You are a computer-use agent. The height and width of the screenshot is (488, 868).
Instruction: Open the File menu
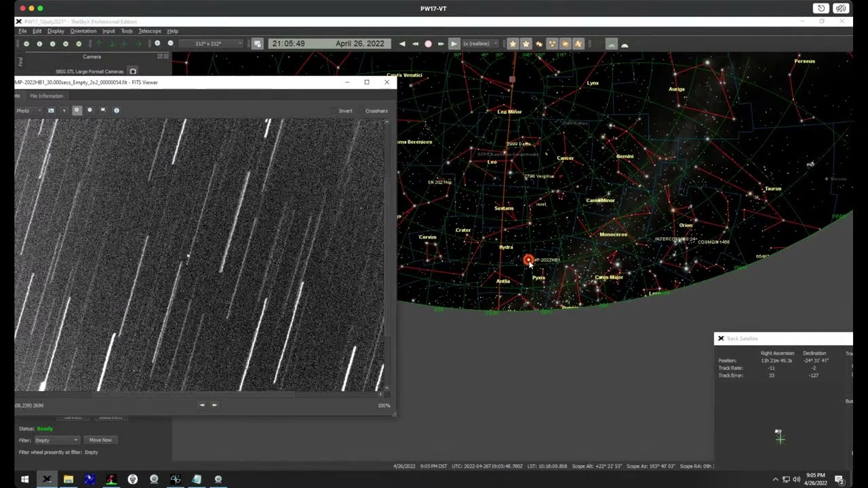pos(22,31)
